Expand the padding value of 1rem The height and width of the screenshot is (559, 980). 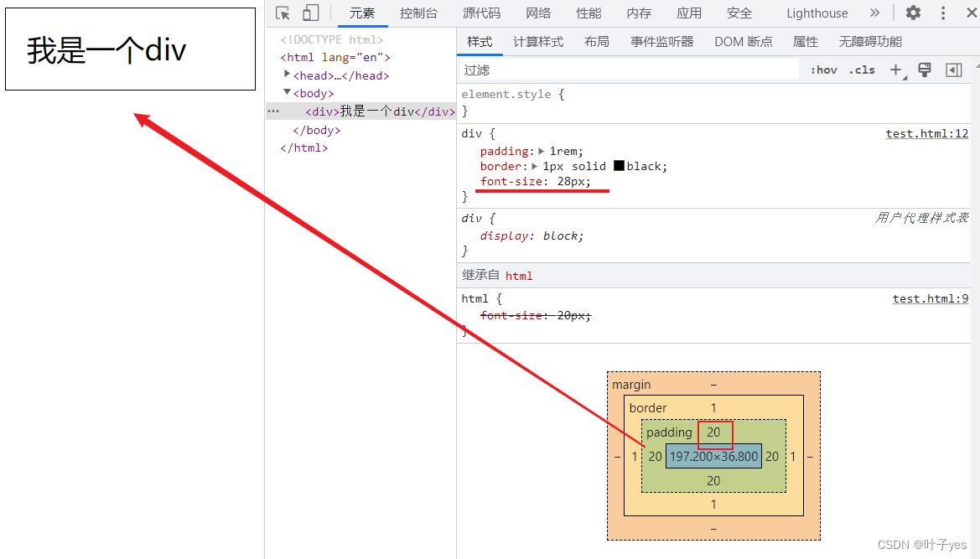coord(541,151)
